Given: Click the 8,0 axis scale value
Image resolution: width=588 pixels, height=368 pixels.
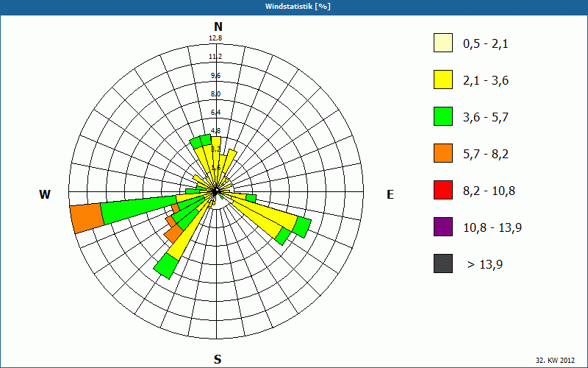Looking at the screenshot, I should tap(215, 94).
